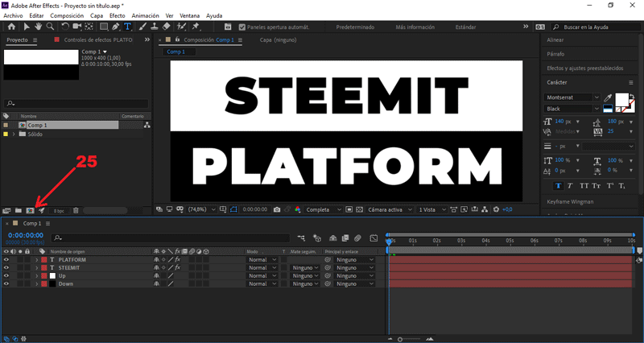Hide the Down layer with its eye icon
Viewport: 644px width, 343px height.
click(x=6, y=284)
